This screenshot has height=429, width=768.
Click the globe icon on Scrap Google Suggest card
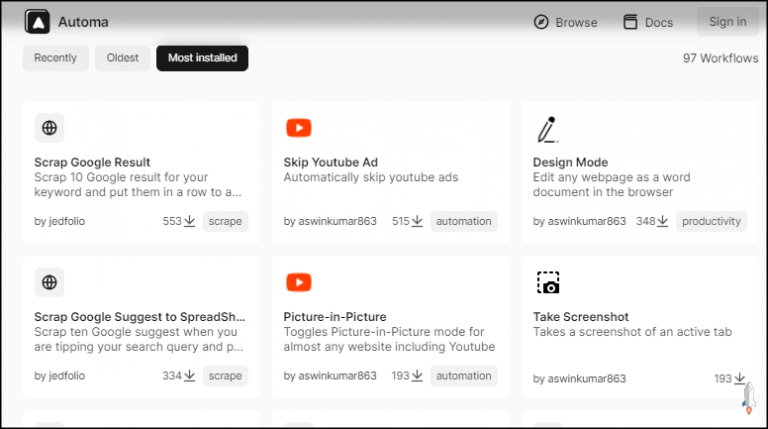point(49,283)
